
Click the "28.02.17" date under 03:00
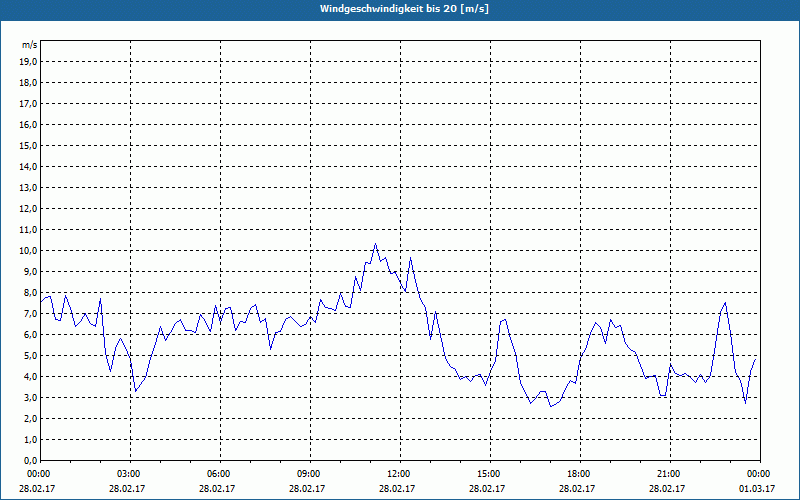tap(127, 488)
